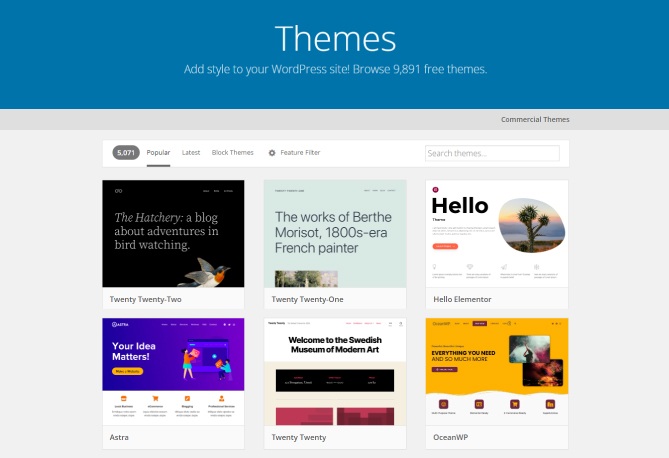Click the OceanWP theme name label

tap(451, 437)
